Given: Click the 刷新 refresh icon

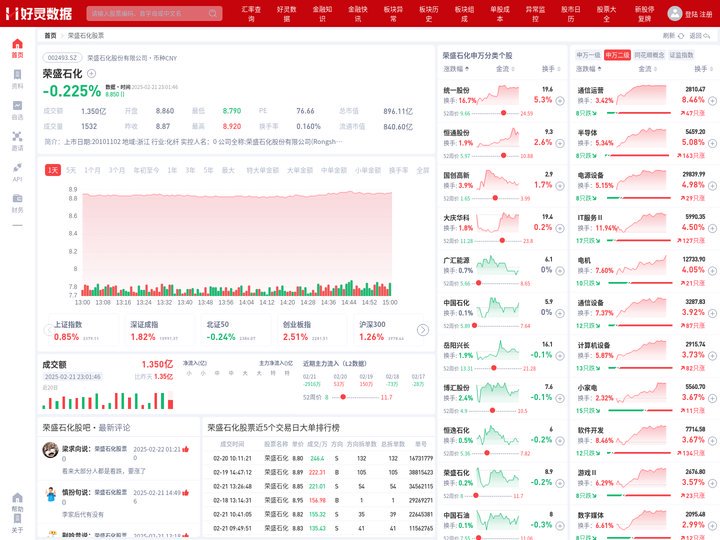Looking at the screenshot, I should coord(681,36).
